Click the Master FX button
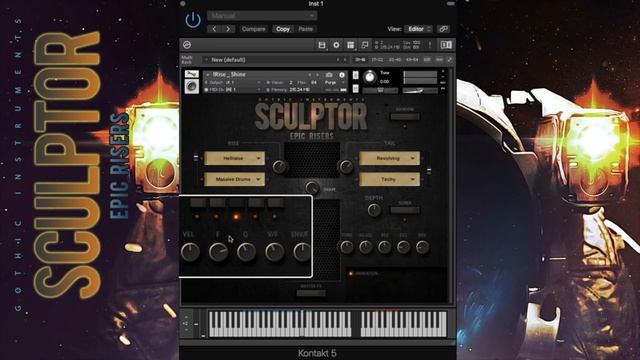640x360 pixels. click(311, 293)
